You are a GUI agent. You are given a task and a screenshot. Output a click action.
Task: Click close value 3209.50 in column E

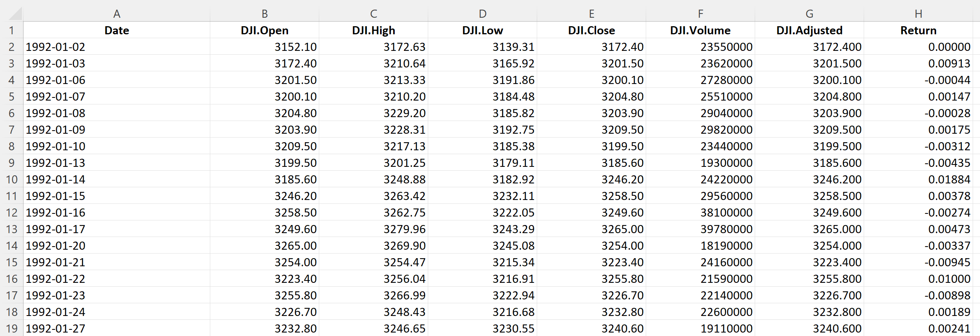coord(591,129)
